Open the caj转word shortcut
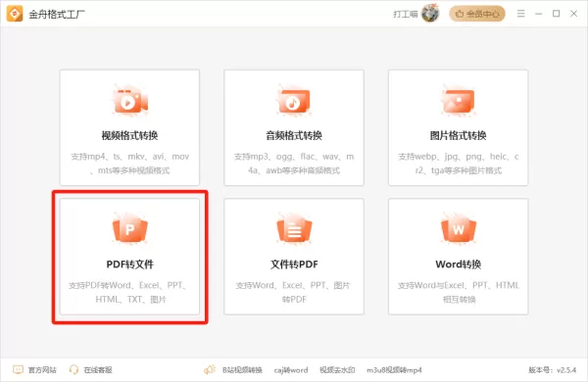Image resolution: width=588 pixels, height=382 pixels. click(291, 370)
